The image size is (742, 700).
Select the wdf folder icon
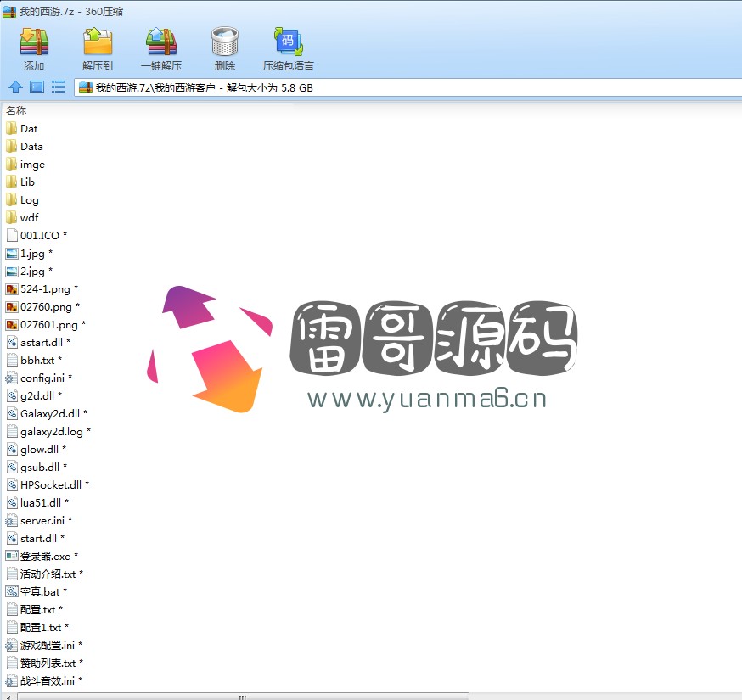(11, 217)
